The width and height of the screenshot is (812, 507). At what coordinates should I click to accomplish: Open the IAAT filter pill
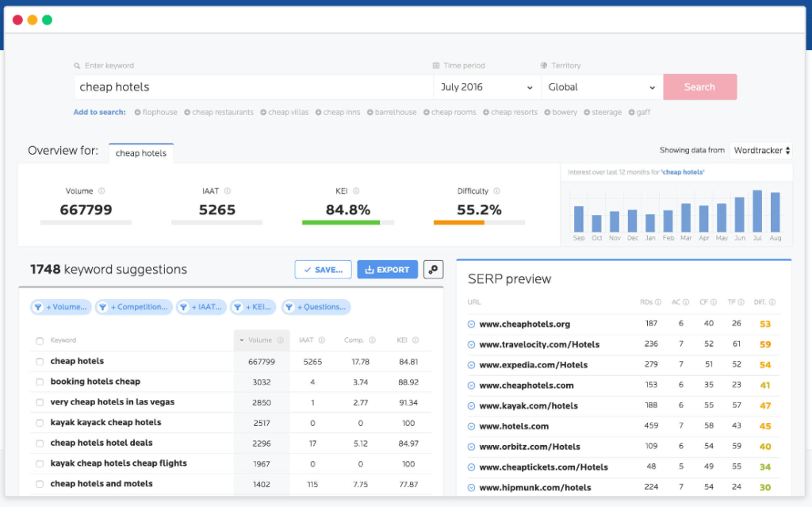click(201, 307)
